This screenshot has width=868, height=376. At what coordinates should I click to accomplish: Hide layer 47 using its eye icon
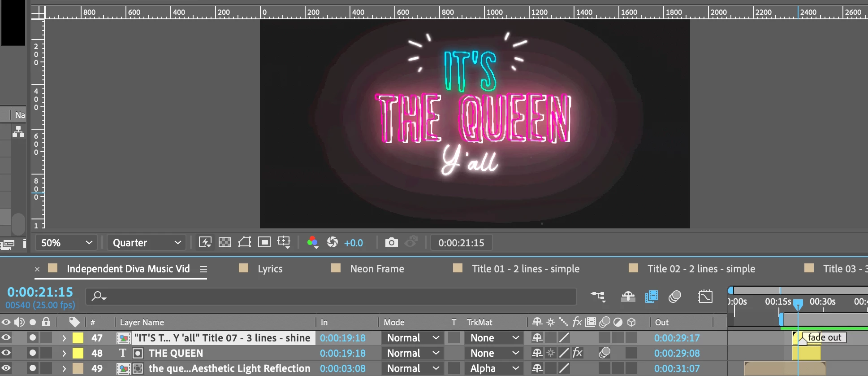pos(6,338)
